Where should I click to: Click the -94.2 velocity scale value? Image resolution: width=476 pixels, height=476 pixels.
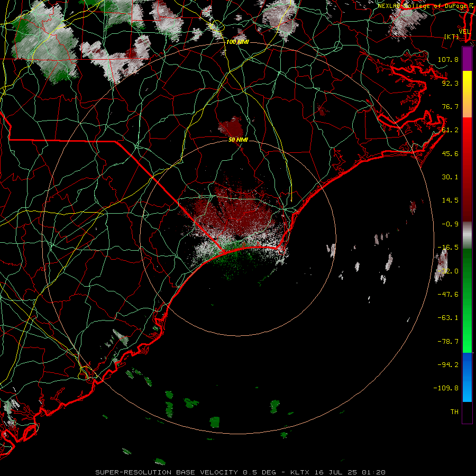tap(448, 364)
